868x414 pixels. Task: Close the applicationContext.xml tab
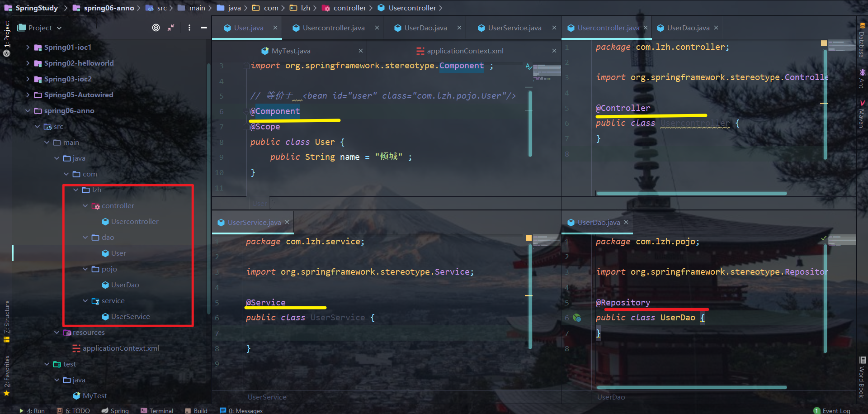pyautogui.click(x=554, y=51)
